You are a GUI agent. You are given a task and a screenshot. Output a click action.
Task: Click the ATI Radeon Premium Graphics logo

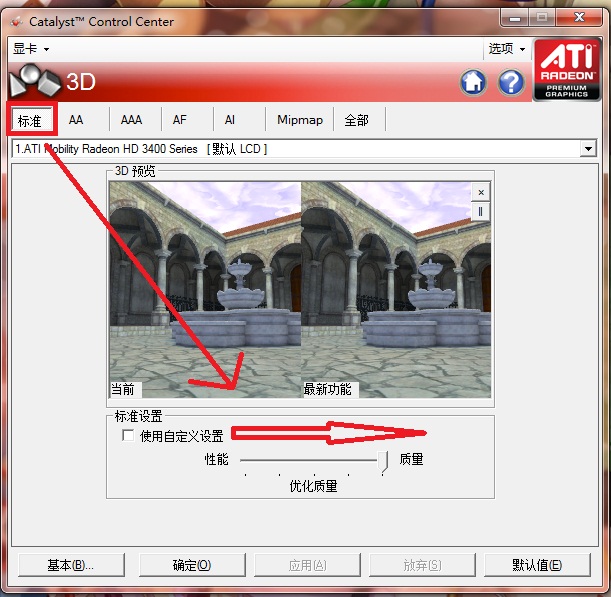pyautogui.click(x=567, y=69)
